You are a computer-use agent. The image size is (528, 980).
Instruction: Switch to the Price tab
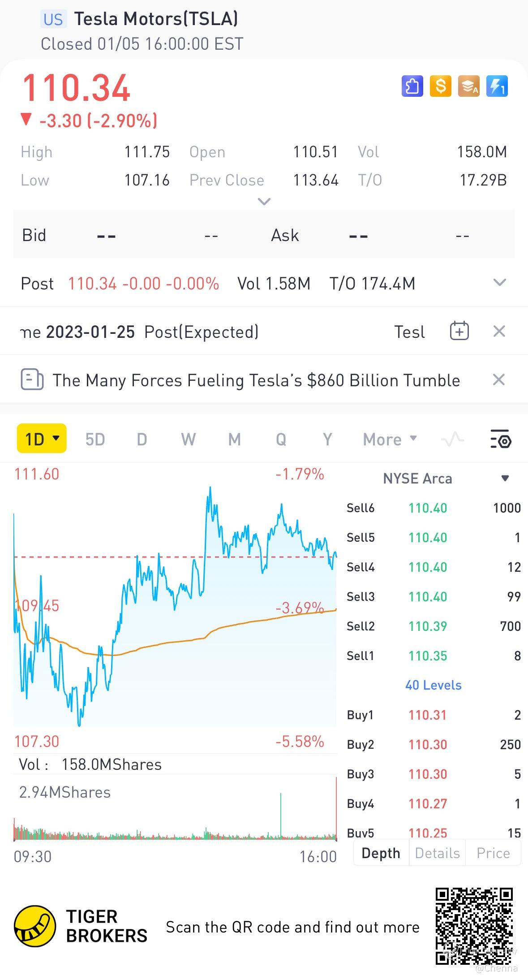pyautogui.click(x=493, y=853)
